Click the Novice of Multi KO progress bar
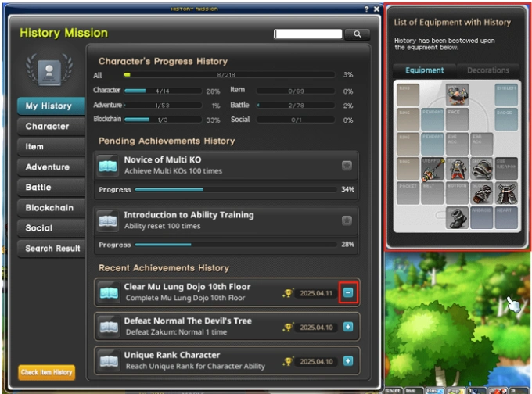 pos(235,189)
